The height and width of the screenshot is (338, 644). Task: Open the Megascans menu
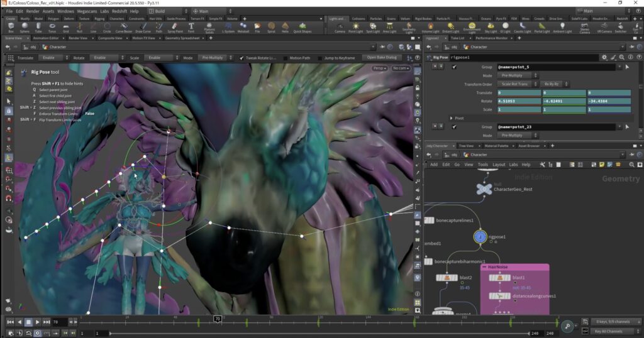point(87,11)
